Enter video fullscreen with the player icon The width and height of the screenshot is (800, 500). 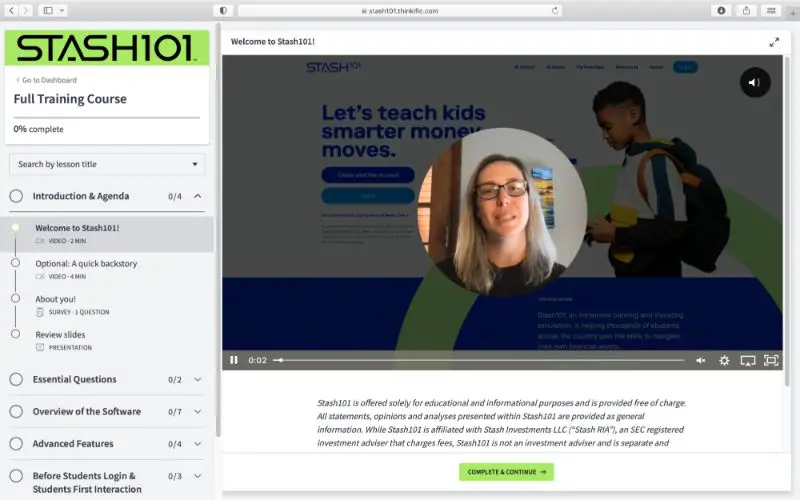point(771,360)
